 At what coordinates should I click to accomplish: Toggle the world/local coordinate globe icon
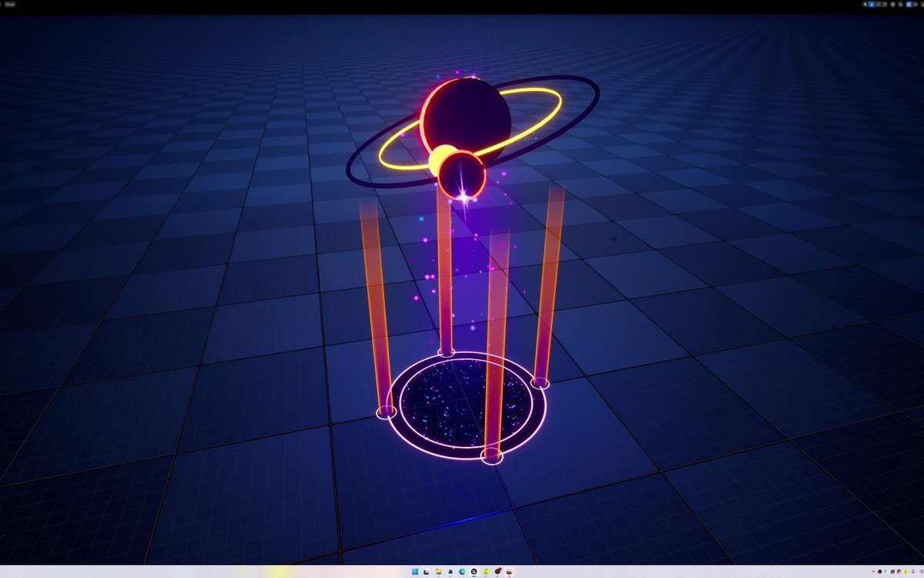pos(892,4)
